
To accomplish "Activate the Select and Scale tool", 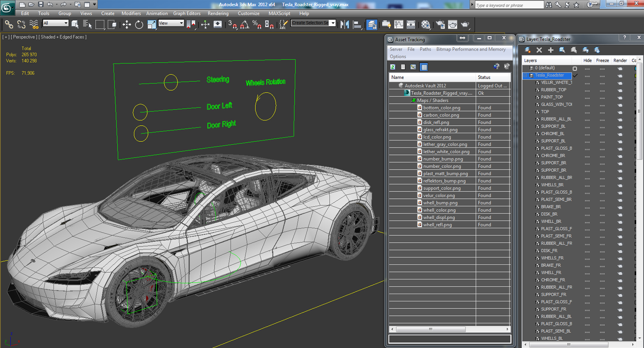I will pos(151,24).
